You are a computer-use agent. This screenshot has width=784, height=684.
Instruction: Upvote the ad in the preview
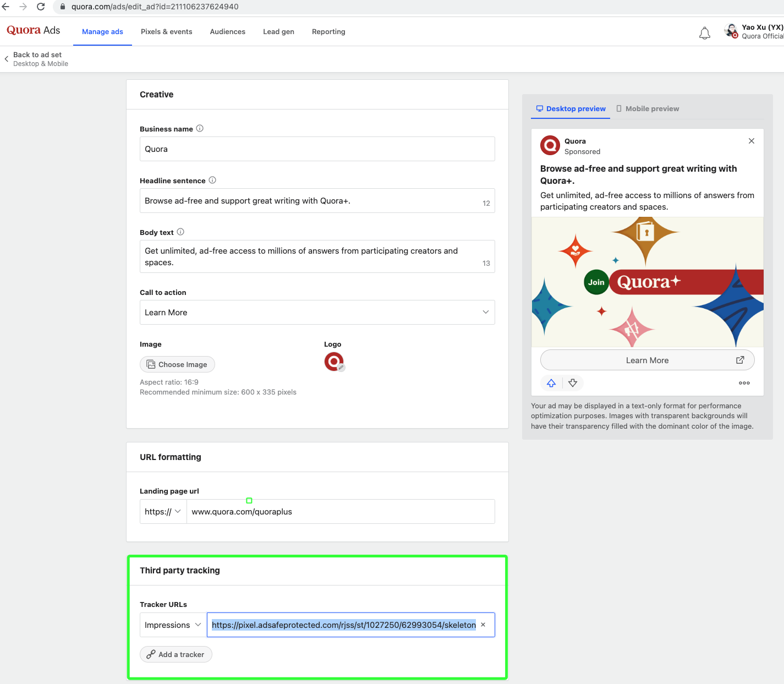click(x=551, y=383)
